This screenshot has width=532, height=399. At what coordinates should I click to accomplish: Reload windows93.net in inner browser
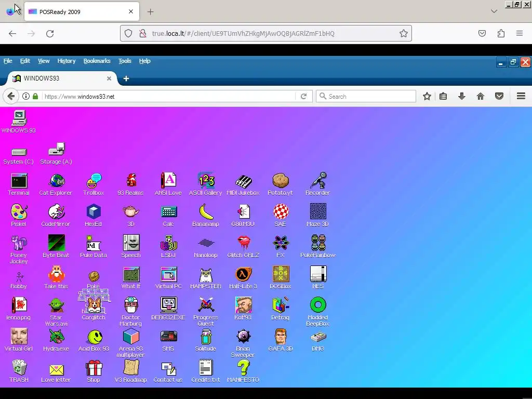tap(303, 96)
